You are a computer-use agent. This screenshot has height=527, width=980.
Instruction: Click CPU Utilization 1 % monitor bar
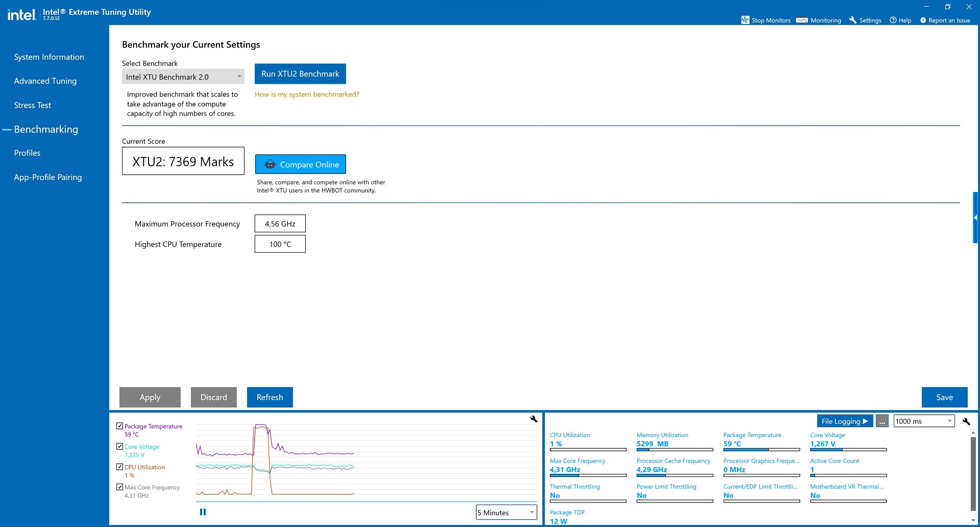click(x=588, y=450)
